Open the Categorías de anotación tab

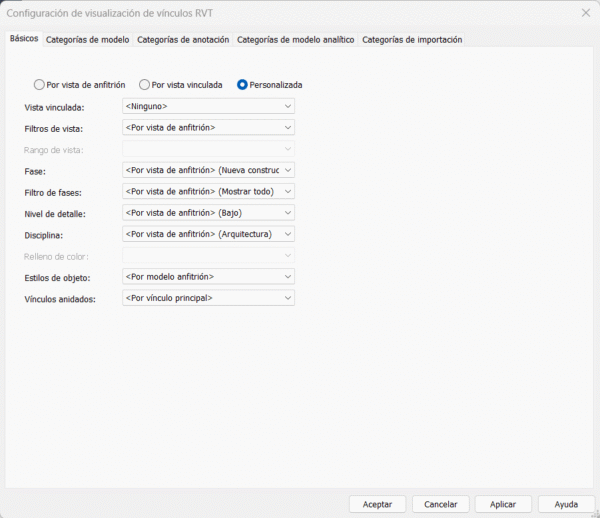[182, 39]
